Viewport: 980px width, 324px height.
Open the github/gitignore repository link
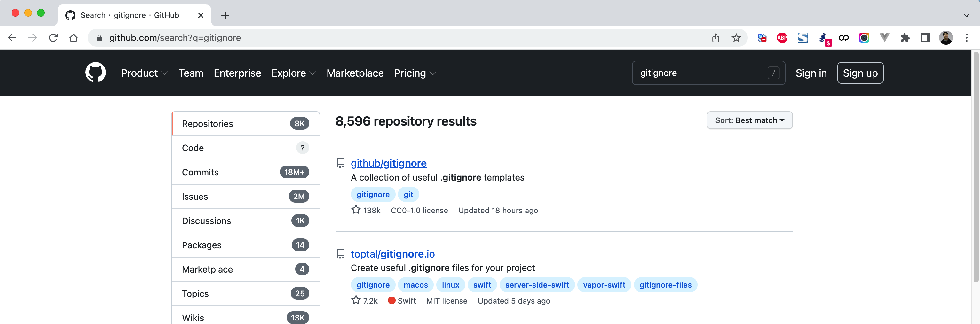click(x=388, y=163)
